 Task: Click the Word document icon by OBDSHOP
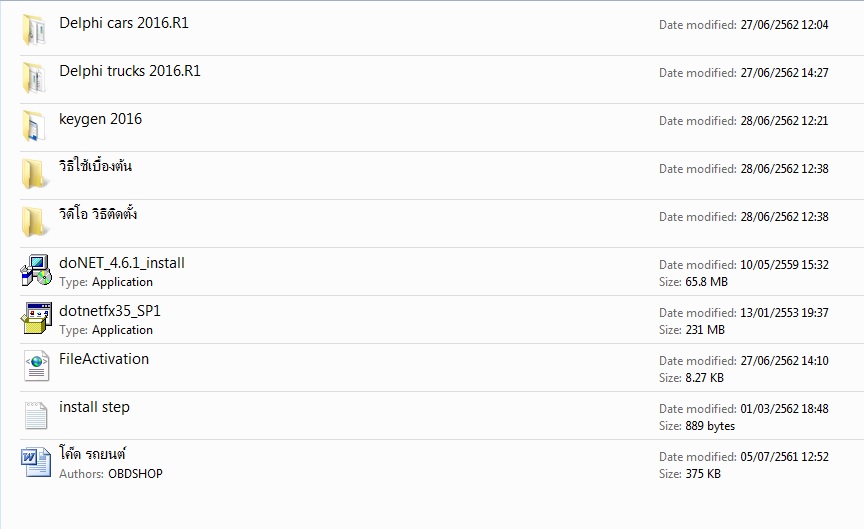[36, 462]
